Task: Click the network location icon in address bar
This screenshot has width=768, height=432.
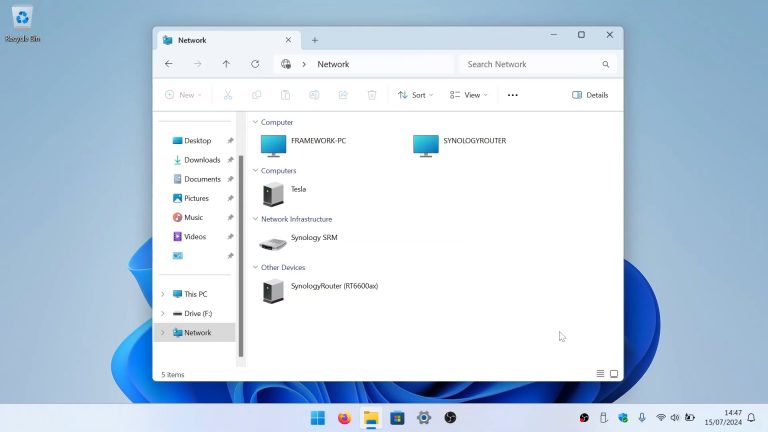Action: pyautogui.click(x=286, y=64)
